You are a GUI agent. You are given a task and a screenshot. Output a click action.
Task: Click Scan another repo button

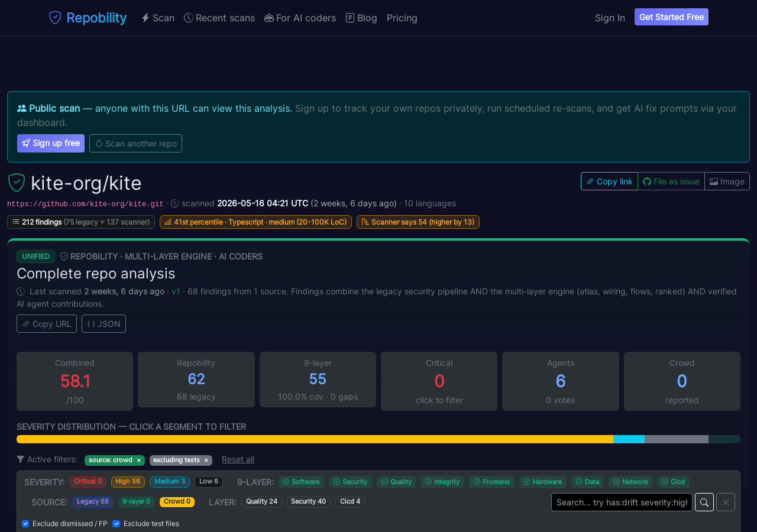click(135, 143)
